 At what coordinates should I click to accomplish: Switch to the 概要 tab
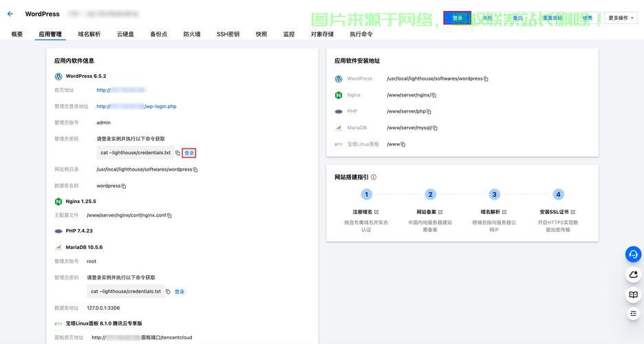click(x=17, y=34)
